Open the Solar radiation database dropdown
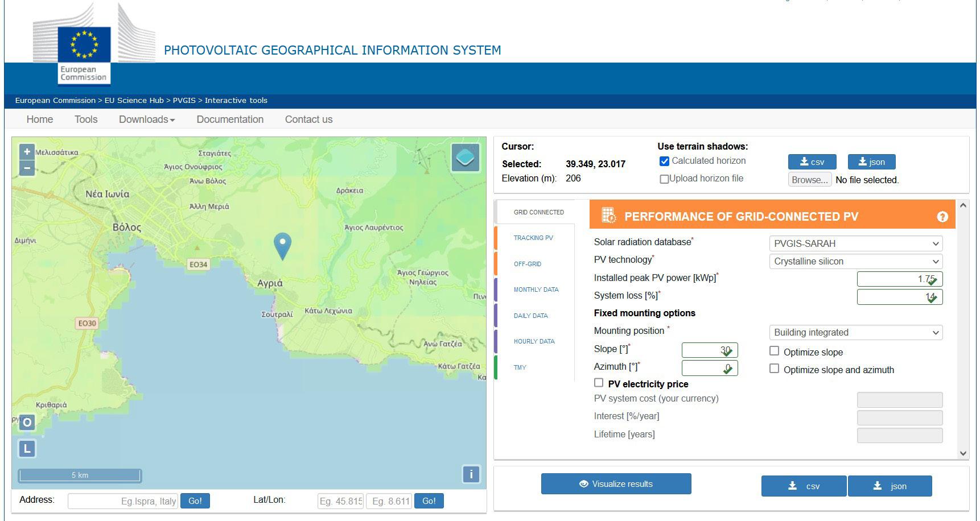Viewport: 980px width, 521px height. pyautogui.click(x=855, y=243)
